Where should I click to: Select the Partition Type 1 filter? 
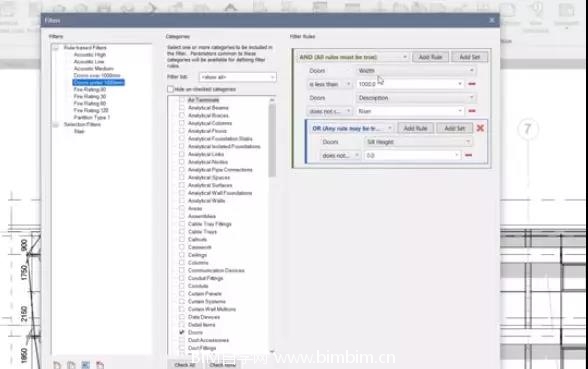[x=92, y=117]
